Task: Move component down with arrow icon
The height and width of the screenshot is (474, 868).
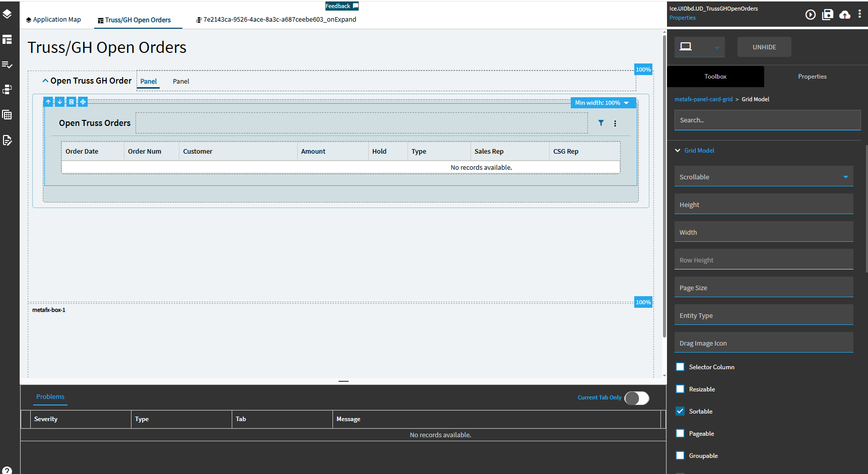Action: 60,102
